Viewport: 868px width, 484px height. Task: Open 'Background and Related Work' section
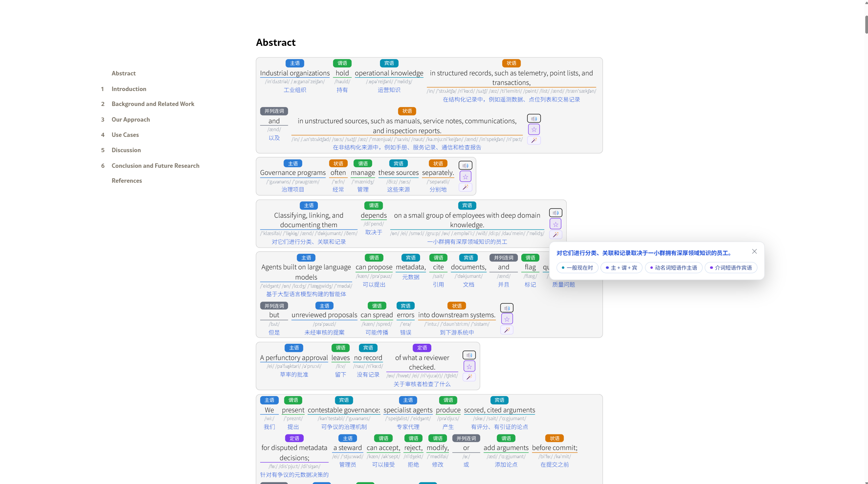pyautogui.click(x=153, y=104)
